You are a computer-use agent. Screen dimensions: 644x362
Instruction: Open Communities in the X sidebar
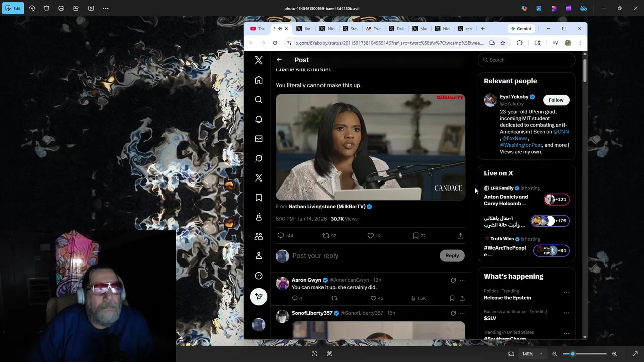tap(259, 236)
